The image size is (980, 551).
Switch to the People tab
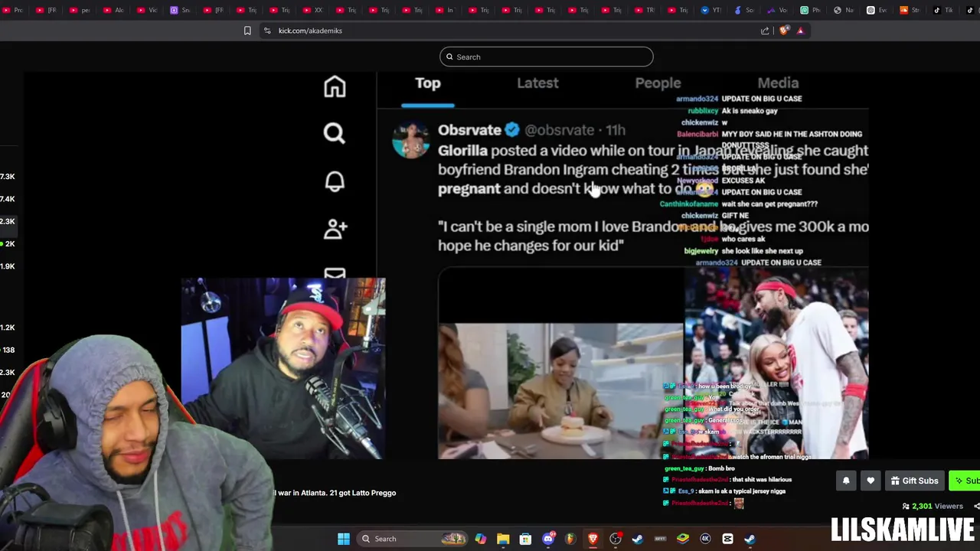(658, 83)
